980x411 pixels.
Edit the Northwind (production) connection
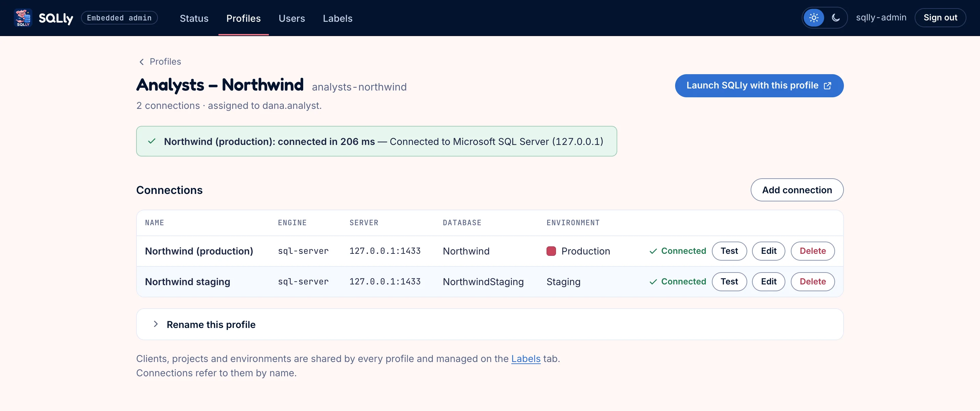768,251
